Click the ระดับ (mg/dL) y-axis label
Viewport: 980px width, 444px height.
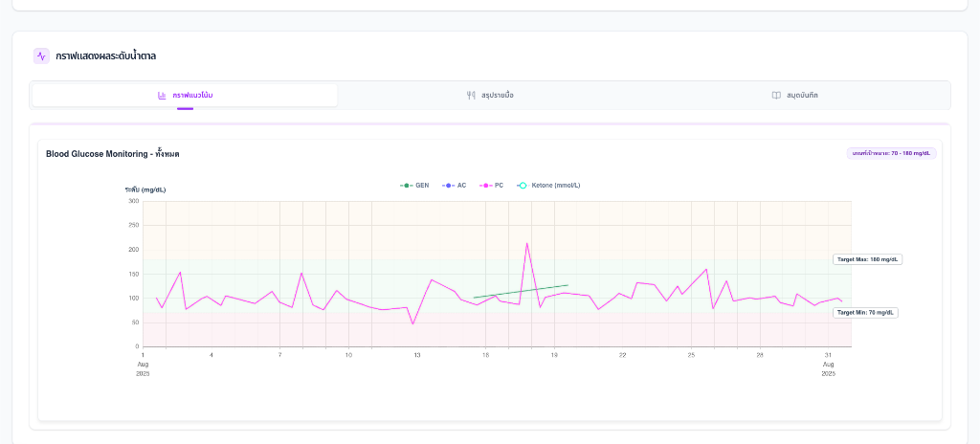[145, 189]
